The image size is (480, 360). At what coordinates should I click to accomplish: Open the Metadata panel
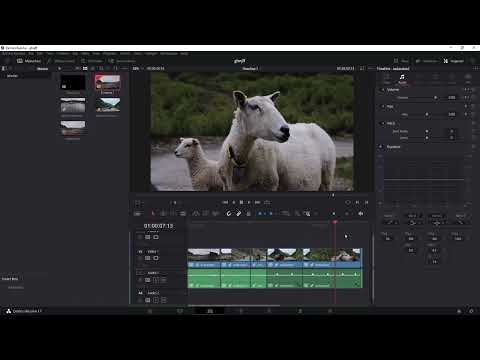pos(426,61)
